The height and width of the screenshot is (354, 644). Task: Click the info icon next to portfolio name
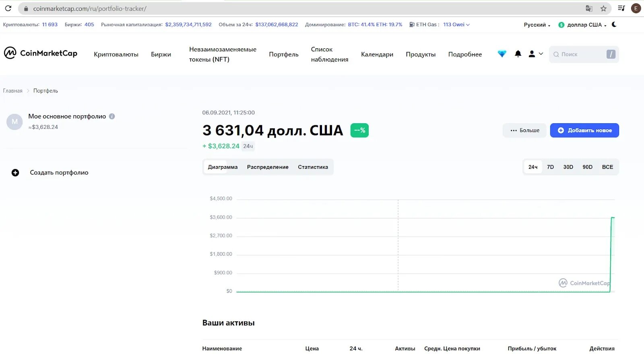pyautogui.click(x=112, y=116)
